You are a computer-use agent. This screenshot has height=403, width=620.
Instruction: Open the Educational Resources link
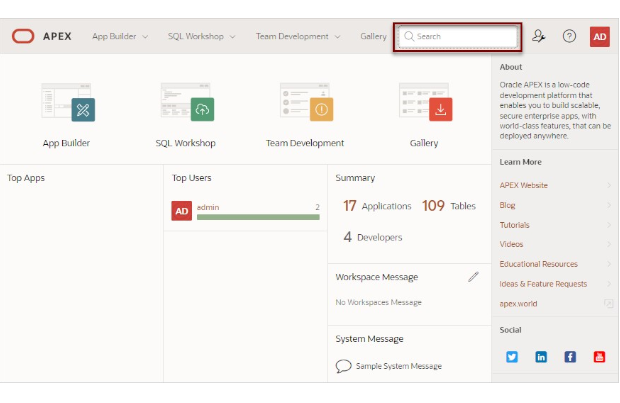point(538,264)
